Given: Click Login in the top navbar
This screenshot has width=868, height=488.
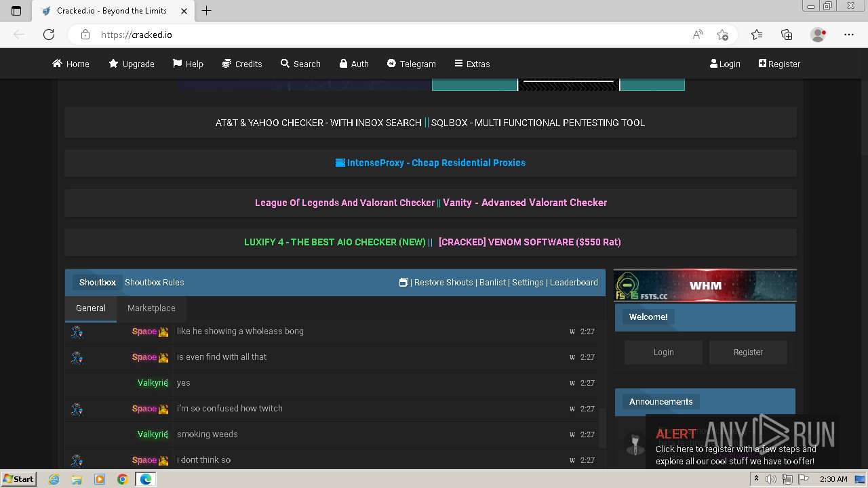Looking at the screenshot, I should click(725, 64).
